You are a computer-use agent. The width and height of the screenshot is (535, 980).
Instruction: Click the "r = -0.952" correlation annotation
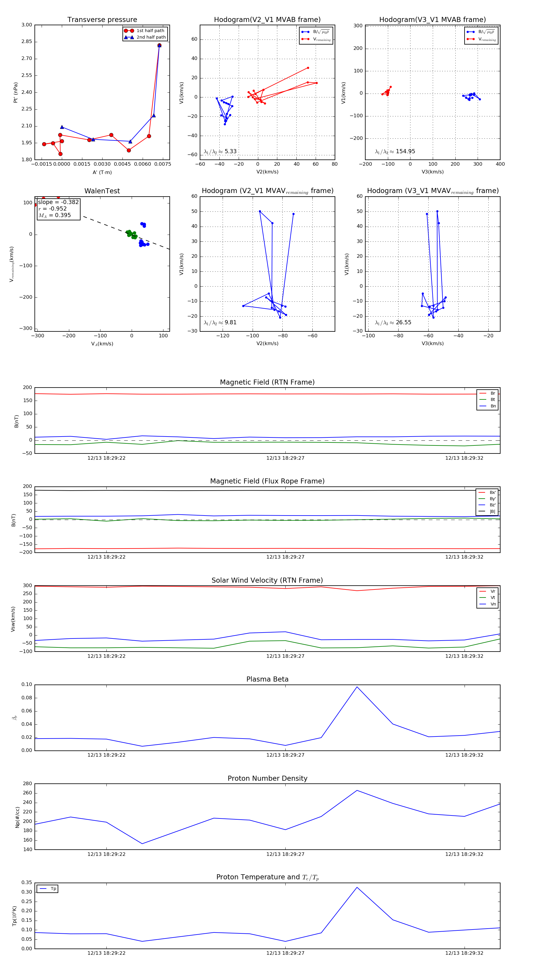[53, 209]
